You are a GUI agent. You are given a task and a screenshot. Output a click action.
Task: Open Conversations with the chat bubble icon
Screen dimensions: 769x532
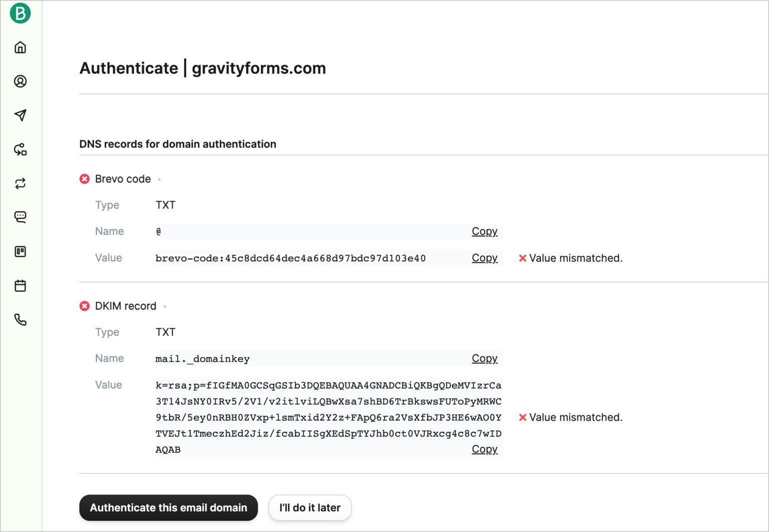pyautogui.click(x=20, y=217)
